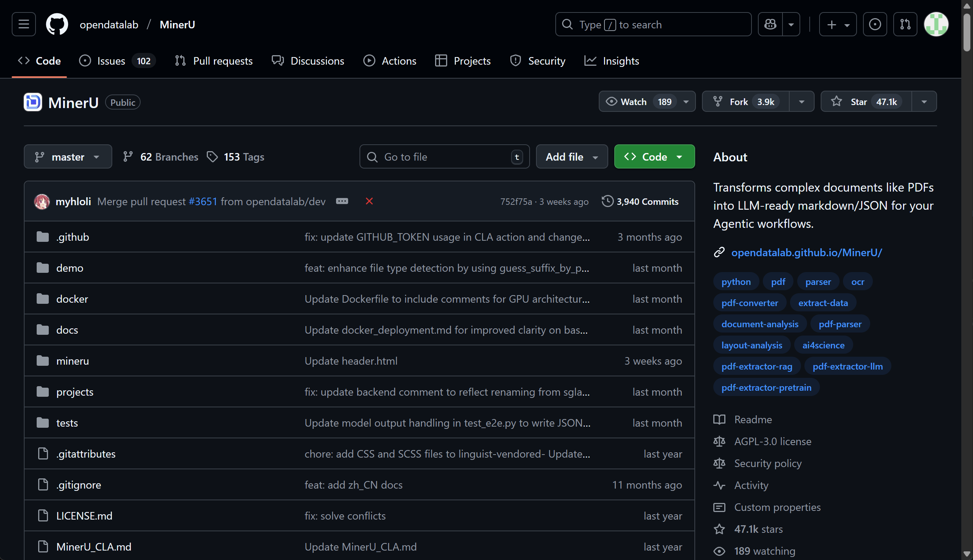The height and width of the screenshot is (560, 973).
Task: Open the Copilot chat icon
Action: tap(770, 25)
